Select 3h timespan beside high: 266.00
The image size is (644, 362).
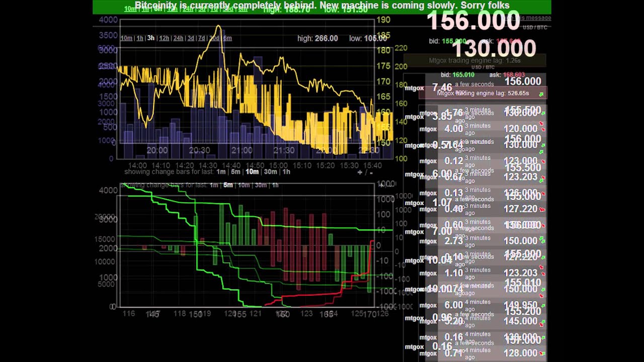click(x=150, y=38)
